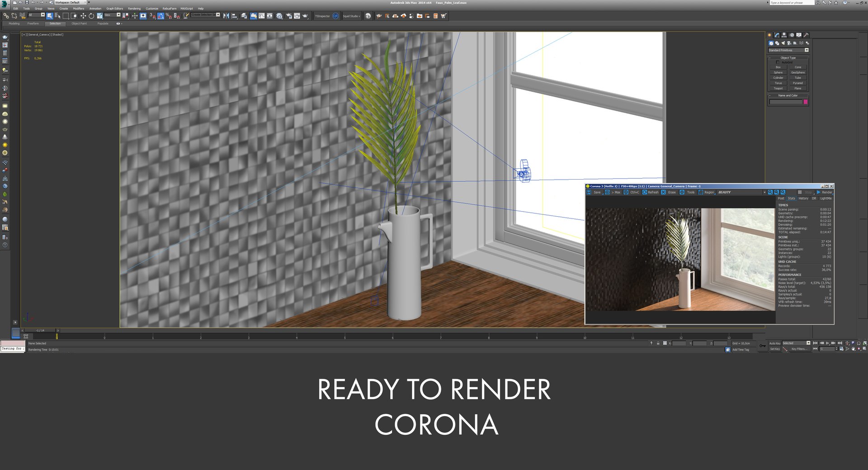The width and height of the screenshot is (868, 470).
Task: Open the Schematic View icon
Action: point(269,16)
